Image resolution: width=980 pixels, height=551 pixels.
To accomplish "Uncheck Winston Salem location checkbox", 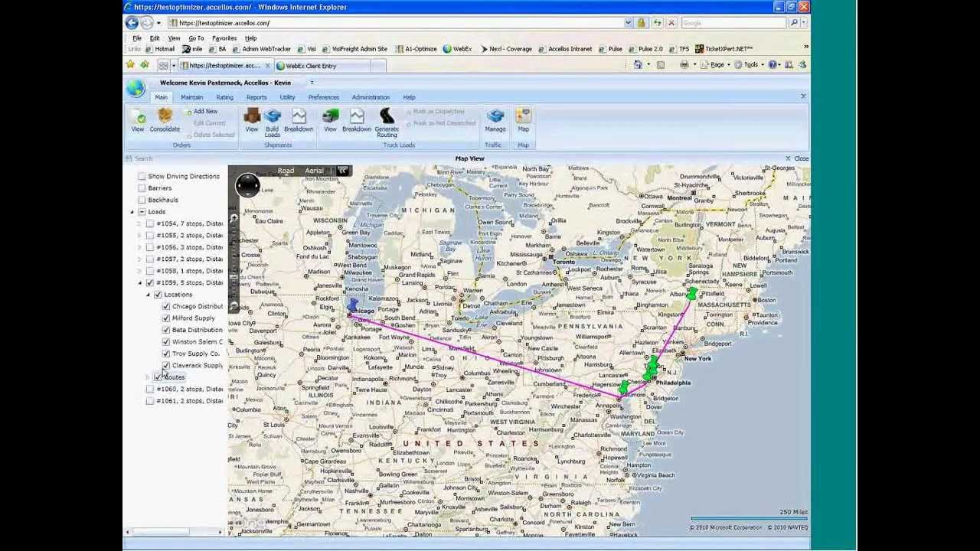I will coord(166,341).
